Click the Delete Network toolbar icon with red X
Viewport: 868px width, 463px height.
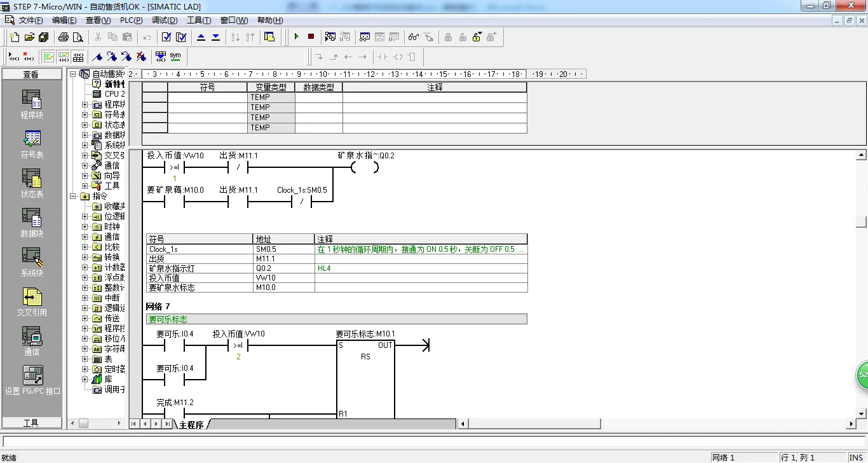(28, 57)
